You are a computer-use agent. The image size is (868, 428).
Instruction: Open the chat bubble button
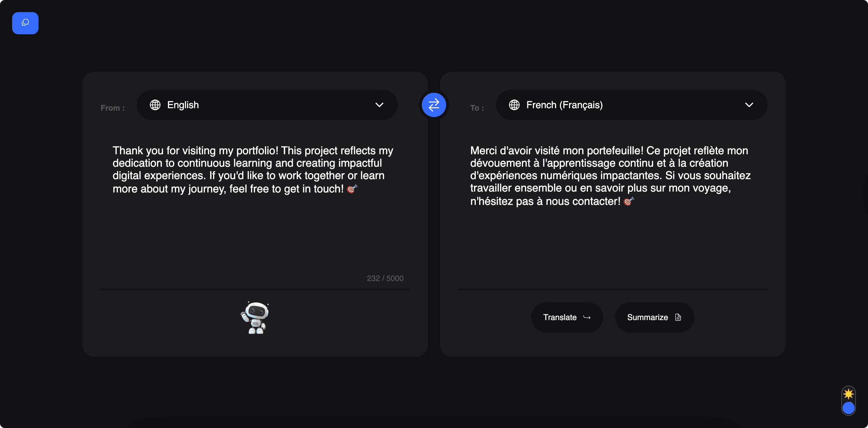[25, 23]
